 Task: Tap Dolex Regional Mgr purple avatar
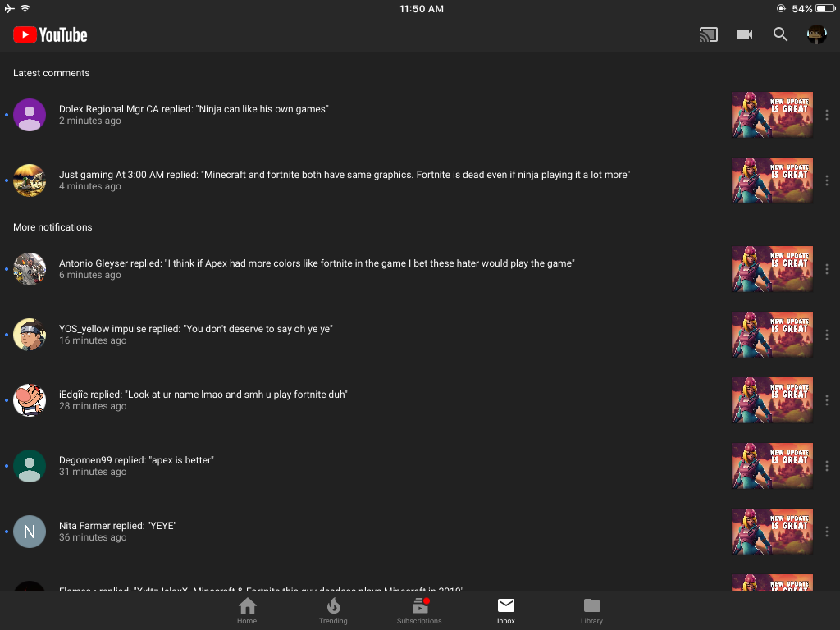(x=30, y=115)
